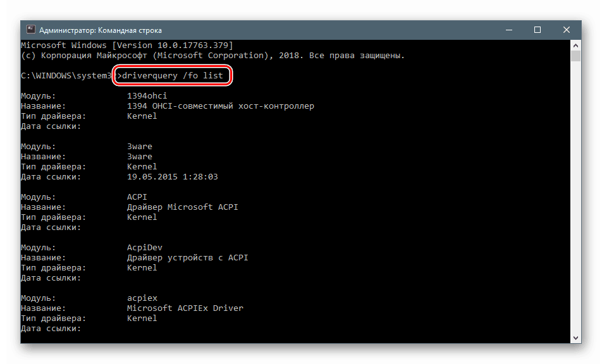Click 'Дата ссылки:' label under acpiex

click(x=51, y=329)
